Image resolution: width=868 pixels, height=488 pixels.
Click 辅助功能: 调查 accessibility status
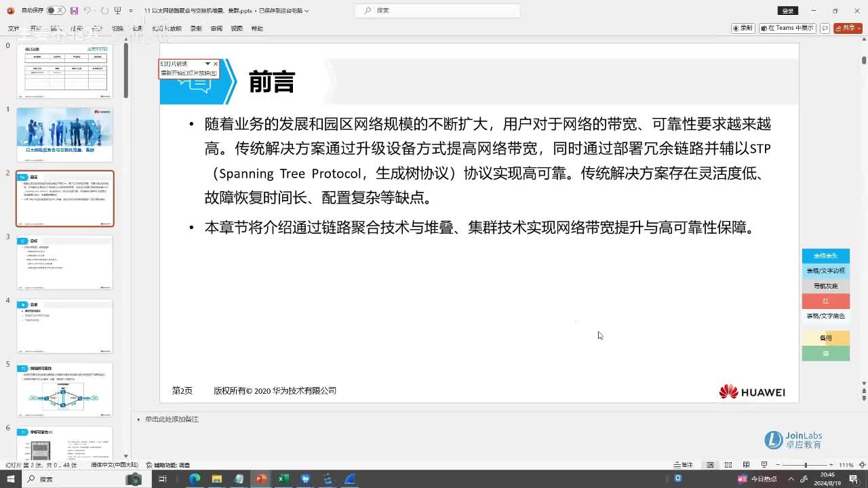coord(167,465)
